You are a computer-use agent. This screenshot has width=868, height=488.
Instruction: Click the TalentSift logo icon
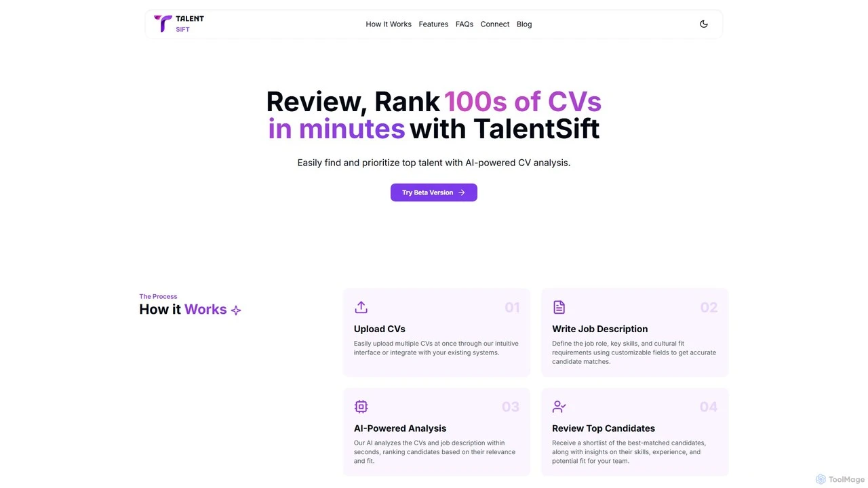click(x=163, y=24)
